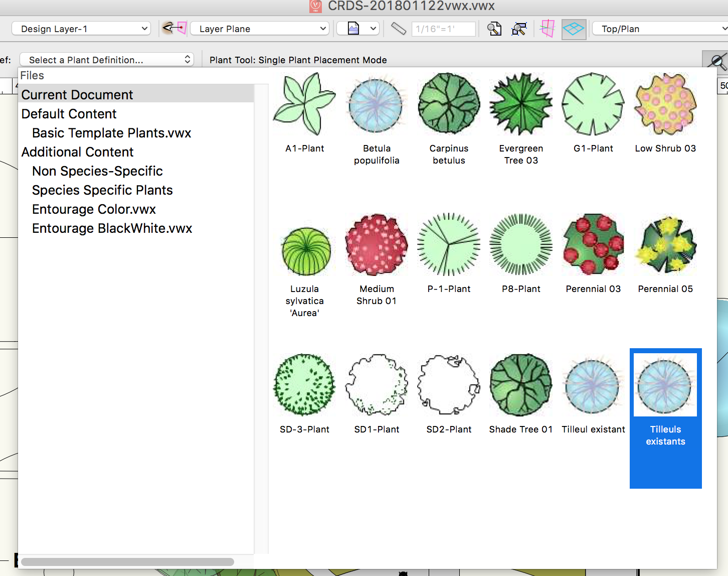Open the Design Layer-1 dropdown
The image size is (728, 576).
[80, 29]
